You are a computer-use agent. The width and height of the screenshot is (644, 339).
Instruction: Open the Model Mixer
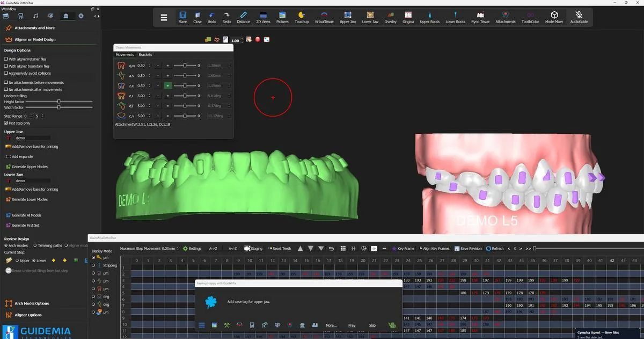point(554,17)
